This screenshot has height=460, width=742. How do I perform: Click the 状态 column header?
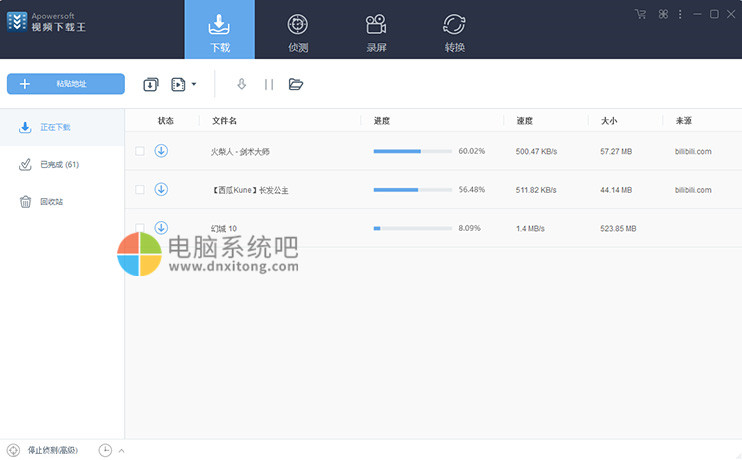[165, 121]
